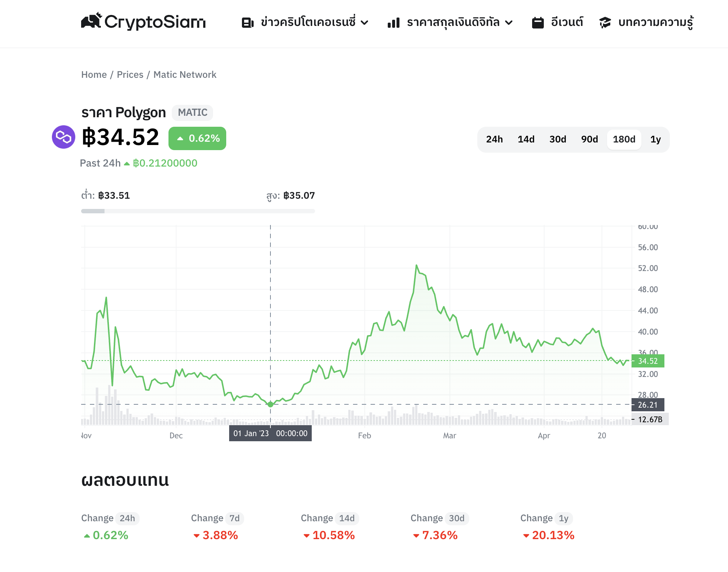Click the purple Polygon coin logo
728x572 pixels.
(x=64, y=137)
